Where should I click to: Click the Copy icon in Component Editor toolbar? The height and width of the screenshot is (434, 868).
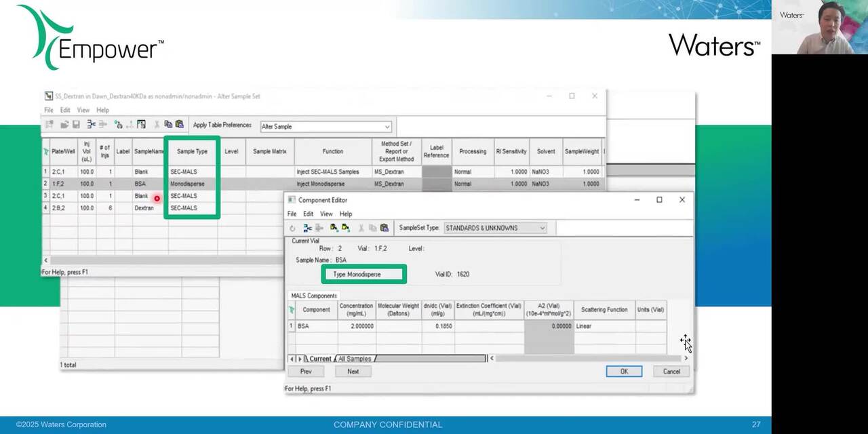[x=373, y=228]
